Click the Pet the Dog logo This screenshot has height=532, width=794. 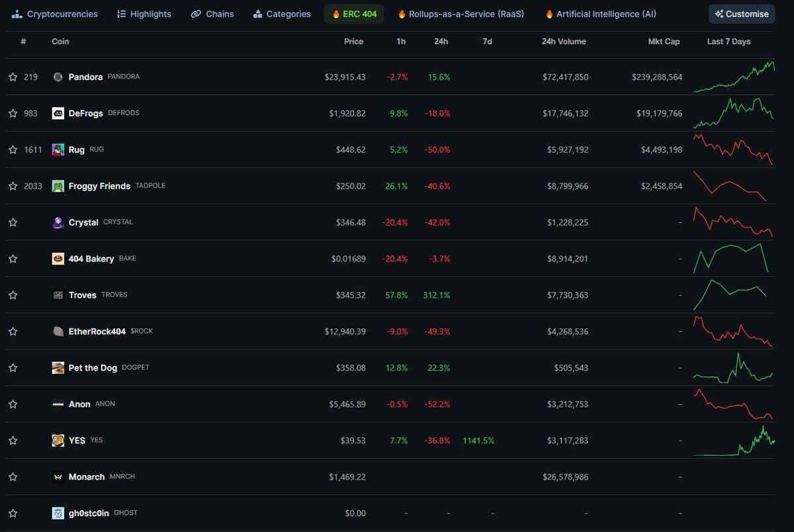point(58,368)
